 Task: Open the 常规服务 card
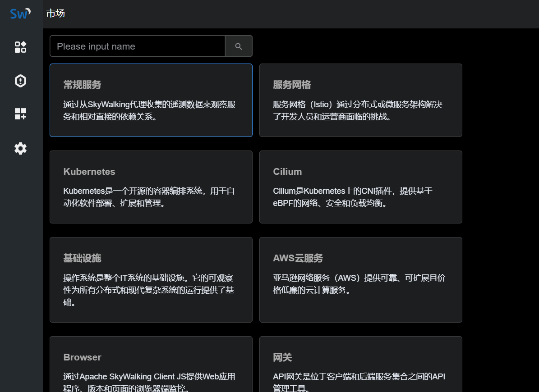(x=151, y=100)
